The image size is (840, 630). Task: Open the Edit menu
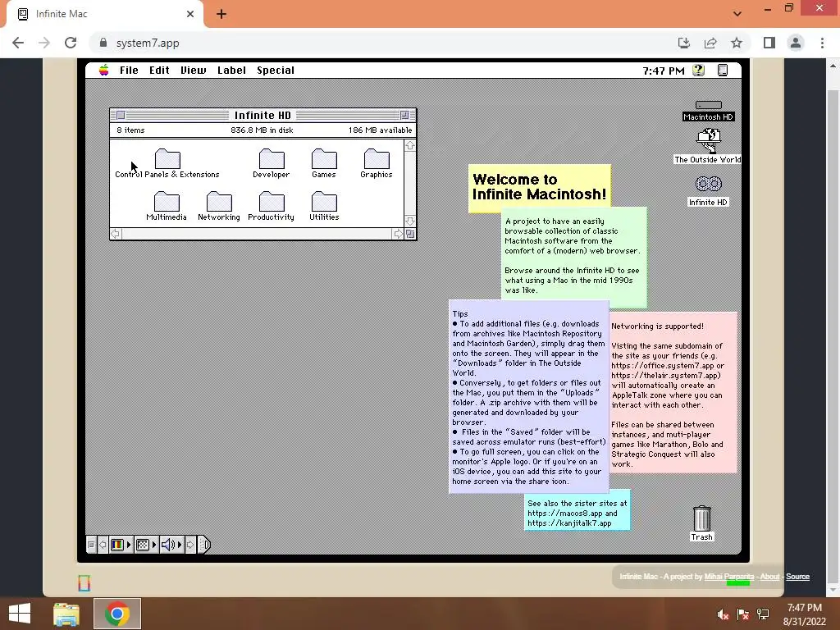pos(159,71)
